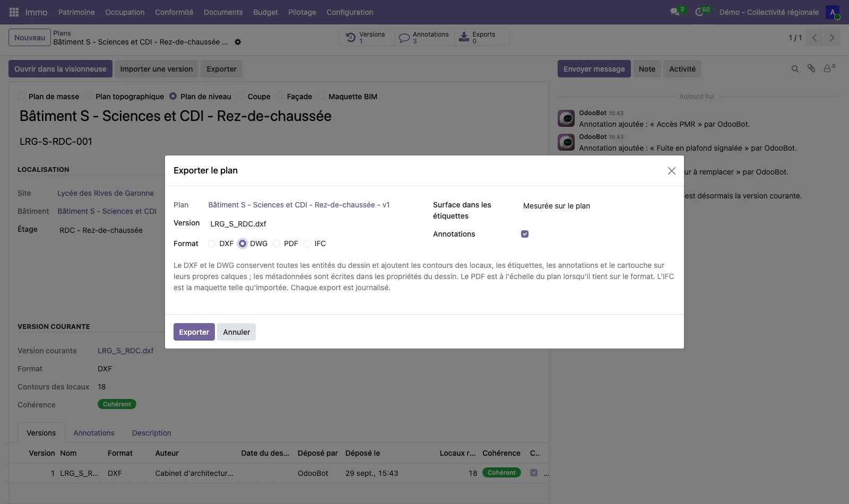Click the Annuler button
Screen dimensions: 849x504
[236, 332]
